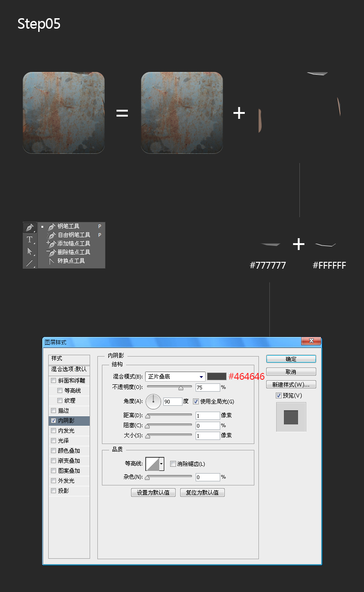364x592 pixels.
Task: Click the Line tool icon below the arrow
Action: tap(30, 262)
